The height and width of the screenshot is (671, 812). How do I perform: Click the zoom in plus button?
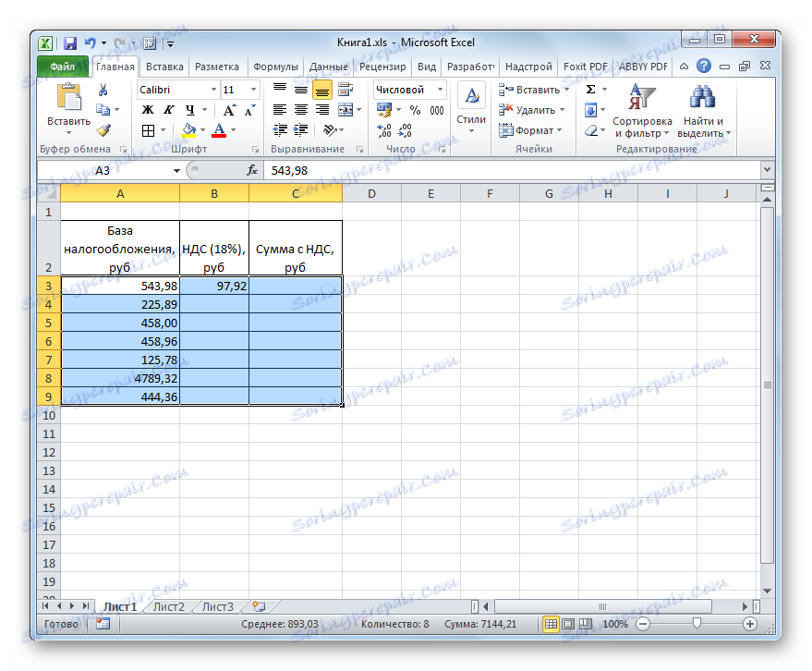point(750,624)
